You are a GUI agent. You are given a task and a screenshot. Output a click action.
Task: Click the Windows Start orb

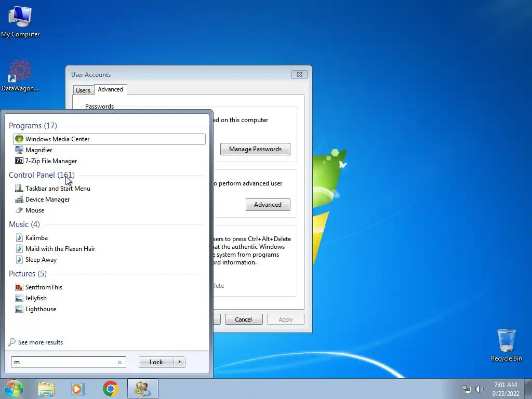pyautogui.click(x=14, y=389)
